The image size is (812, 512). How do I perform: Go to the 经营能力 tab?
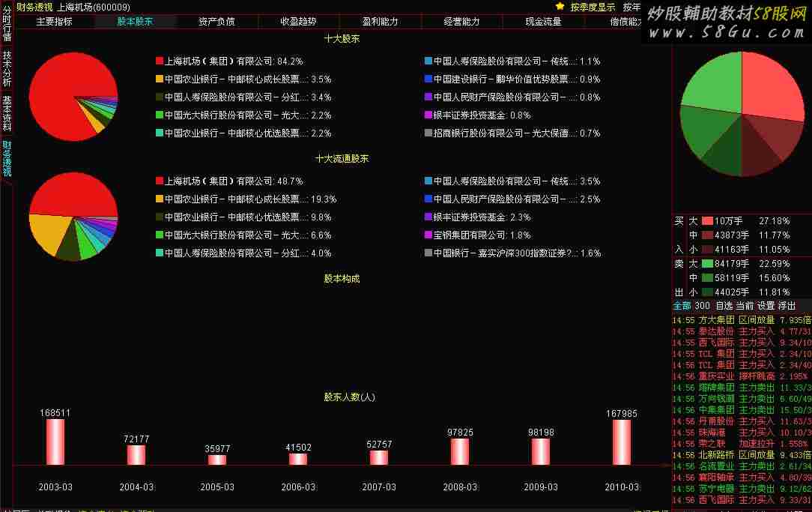click(461, 21)
